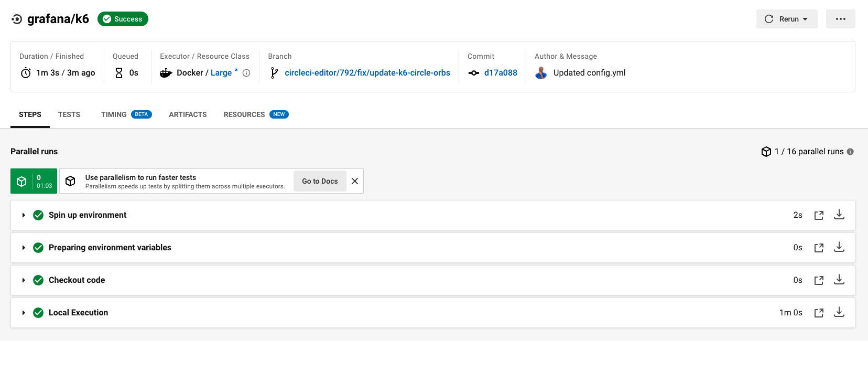Switch to the STEPS tab
Image resolution: width=868 pixels, height=371 pixels.
coord(30,114)
